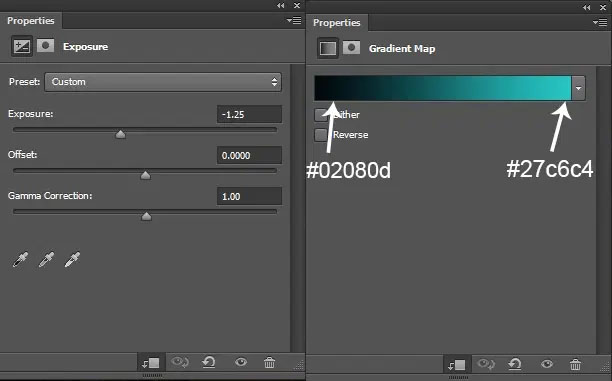The width and height of the screenshot is (612, 381).
Task: Delete the Gradient Map adjustment layer
Action: pos(575,365)
